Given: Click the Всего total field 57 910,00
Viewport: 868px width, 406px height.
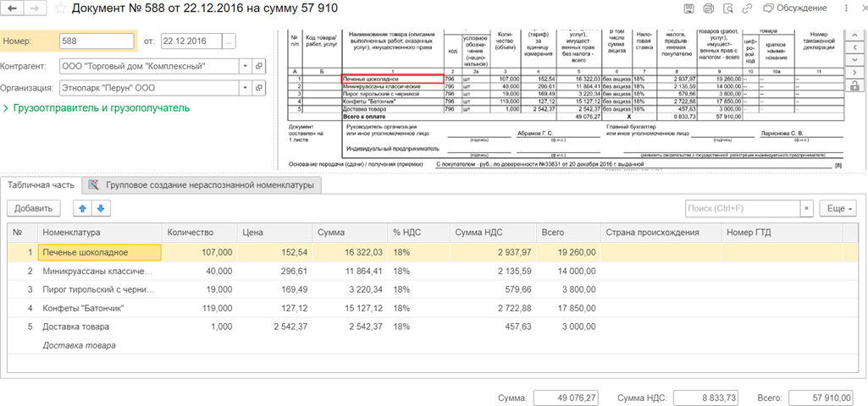Looking at the screenshot, I should coord(822,398).
